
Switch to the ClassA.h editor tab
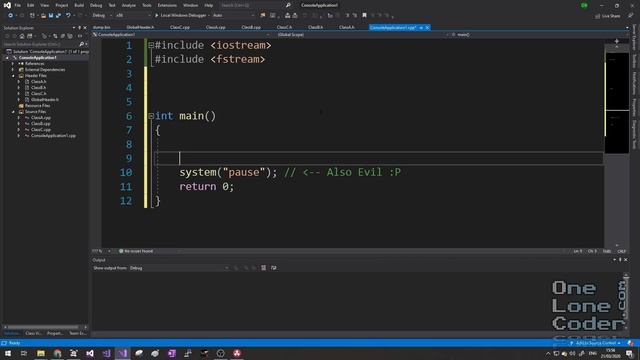347,27
